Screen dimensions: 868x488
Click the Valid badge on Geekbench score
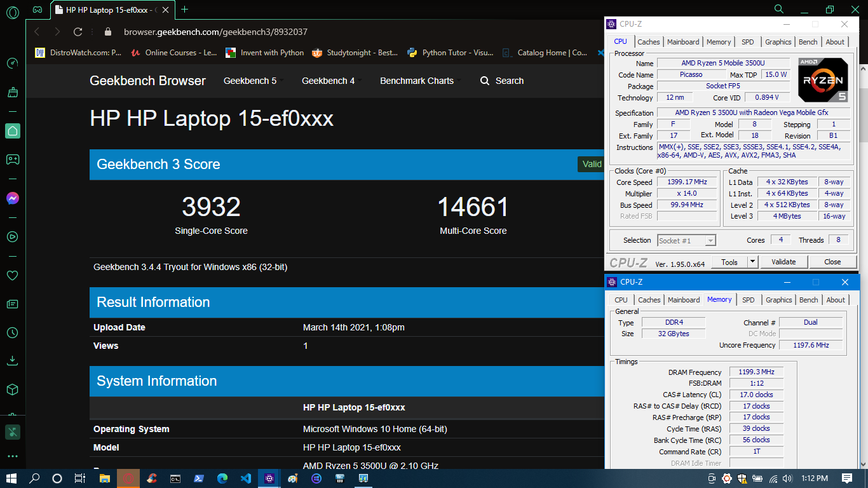(x=591, y=164)
